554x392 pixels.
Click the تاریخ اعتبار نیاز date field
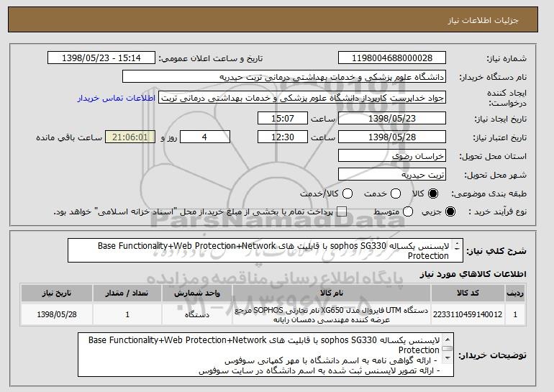(x=392, y=137)
